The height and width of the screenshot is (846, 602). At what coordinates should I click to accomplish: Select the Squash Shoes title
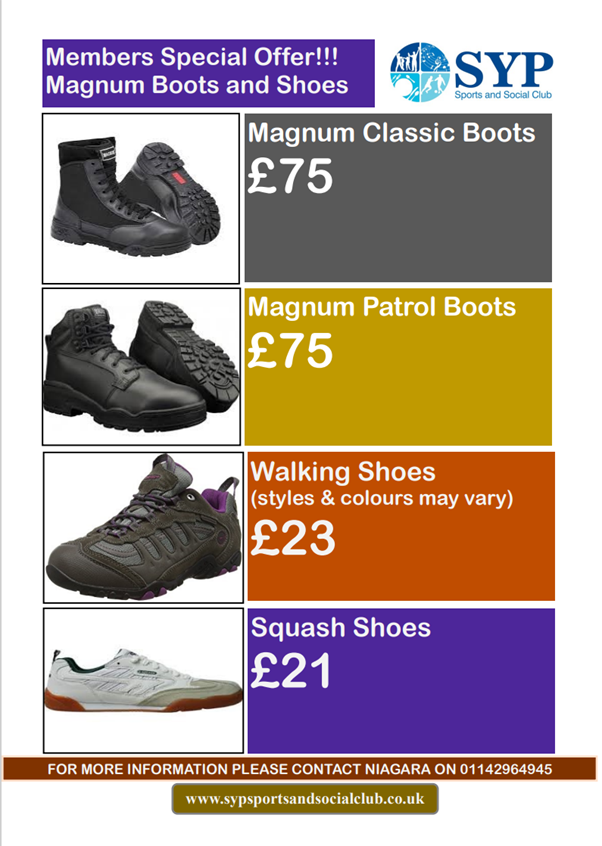[340, 628]
